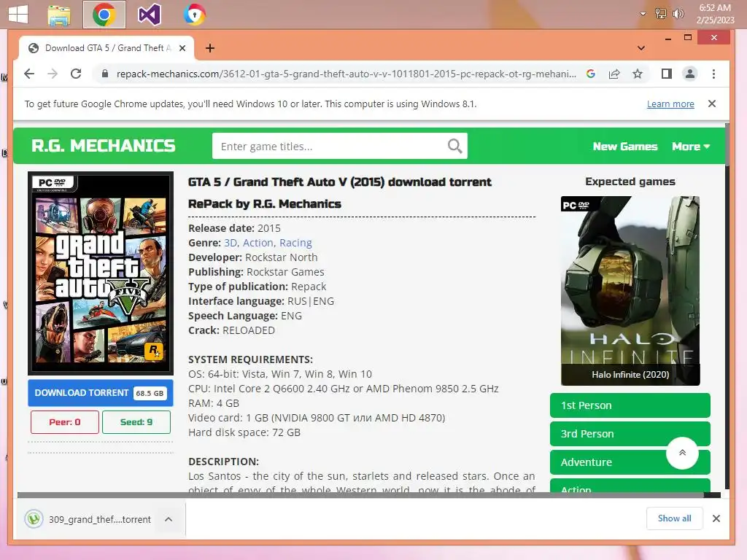Open network status tray icon

(x=660, y=14)
